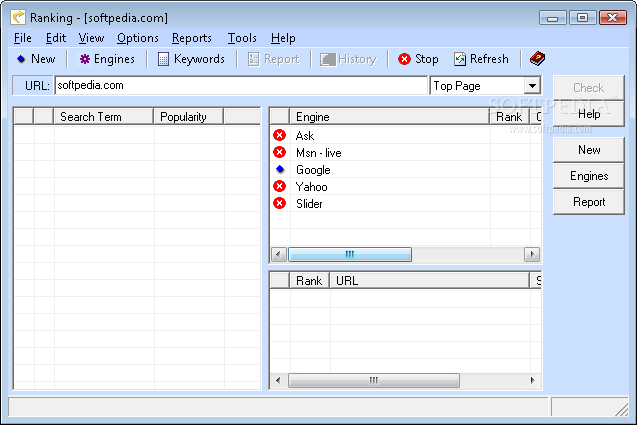This screenshot has width=637, height=425.
Task: Open the help book icon in toolbar
Action: click(537, 59)
